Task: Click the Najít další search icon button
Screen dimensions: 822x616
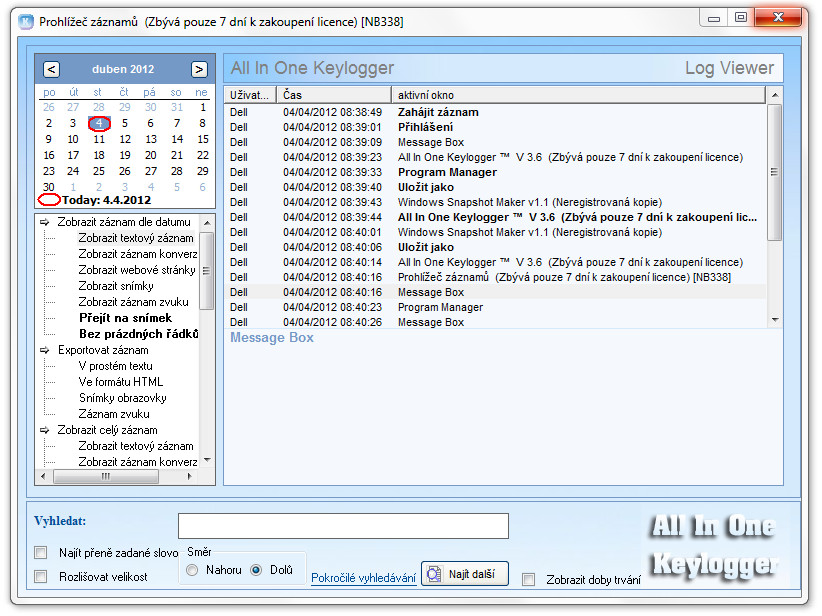Action: (465, 574)
